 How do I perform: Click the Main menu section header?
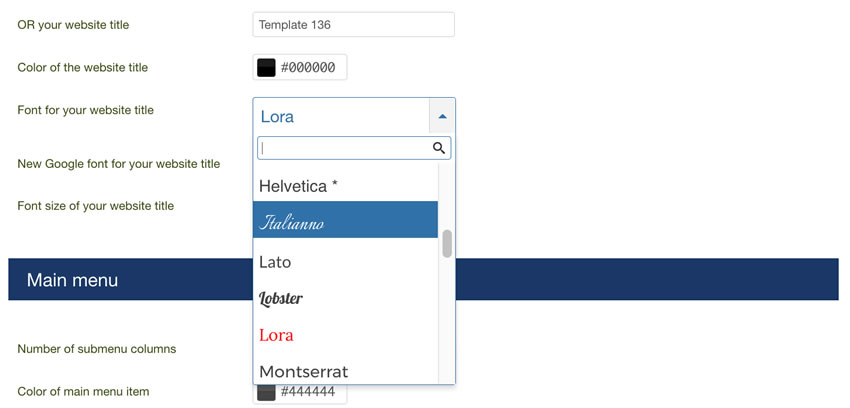[423, 279]
